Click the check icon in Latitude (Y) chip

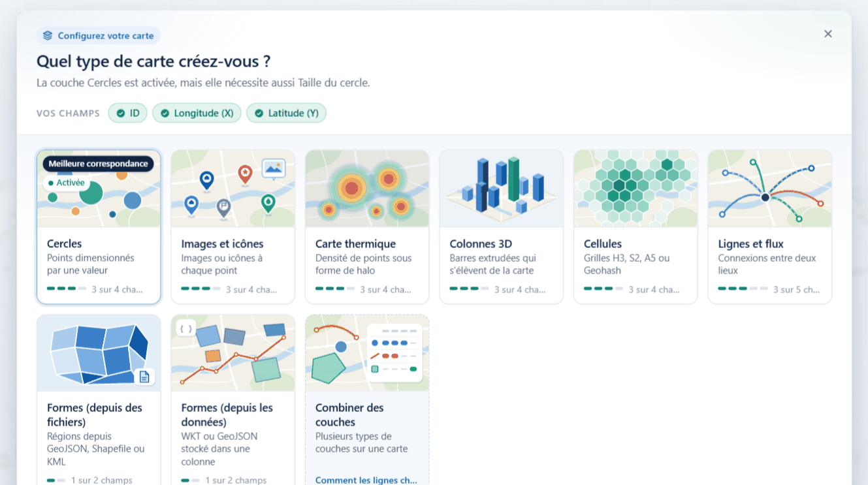(x=259, y=114)
